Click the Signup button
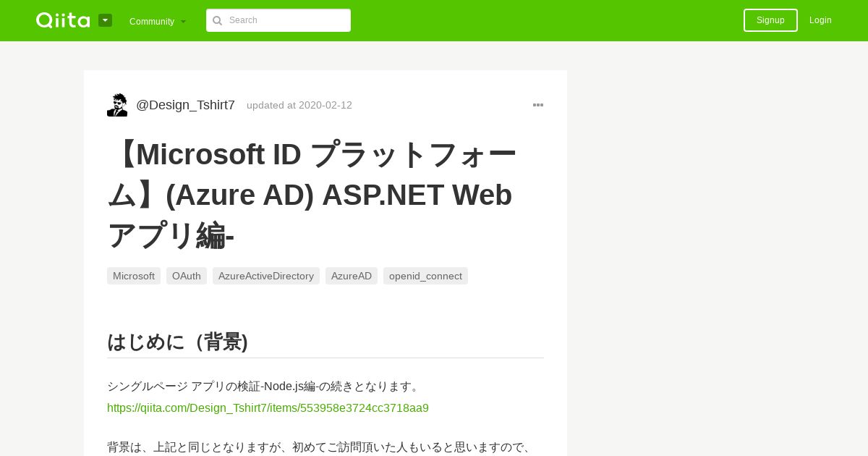 (x=770, y=20)
